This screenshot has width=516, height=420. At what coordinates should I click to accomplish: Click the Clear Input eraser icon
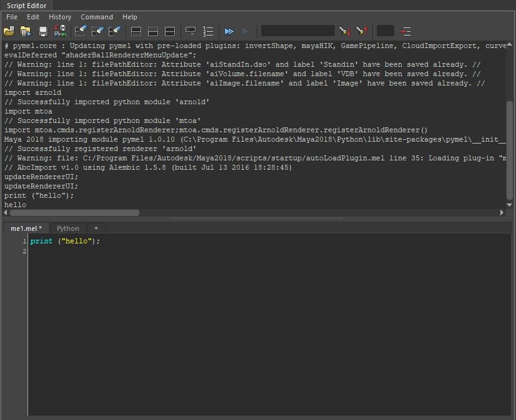coord(97,31)
